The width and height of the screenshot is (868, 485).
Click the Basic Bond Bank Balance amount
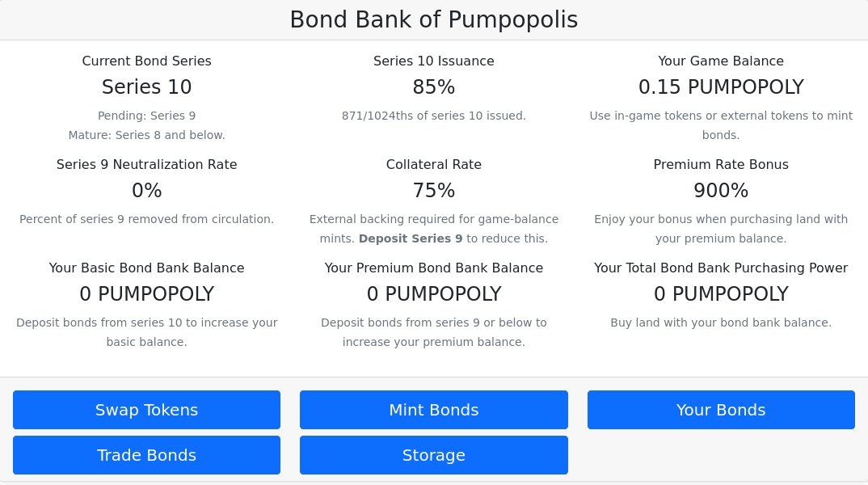click(147, 294)
